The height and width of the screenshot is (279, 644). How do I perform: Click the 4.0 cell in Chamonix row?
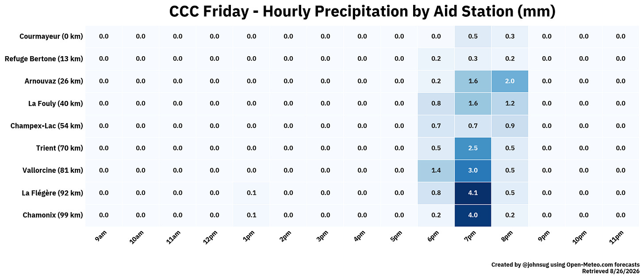click(473, 215)
